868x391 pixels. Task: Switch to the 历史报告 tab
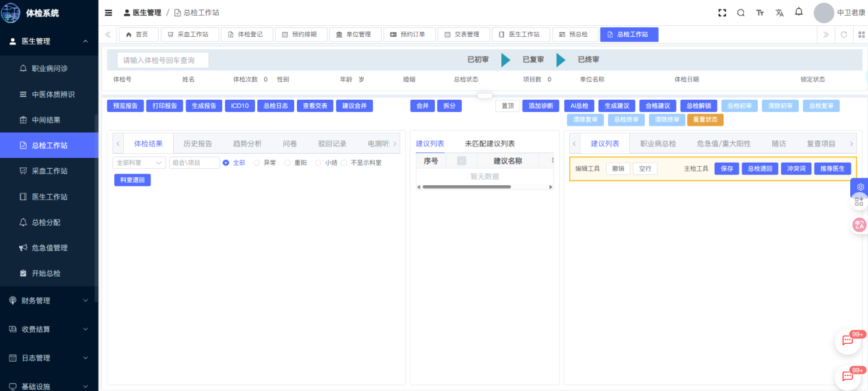click(198, 144)
